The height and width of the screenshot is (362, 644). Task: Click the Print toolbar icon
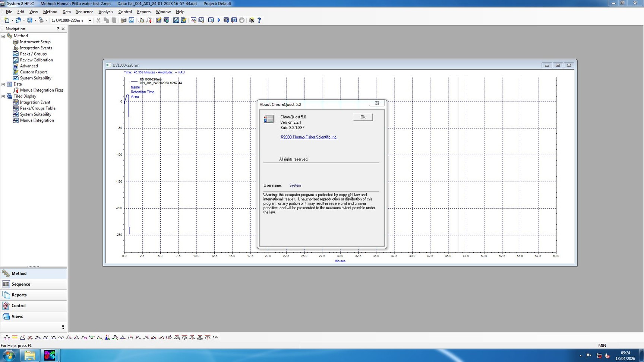41,20
